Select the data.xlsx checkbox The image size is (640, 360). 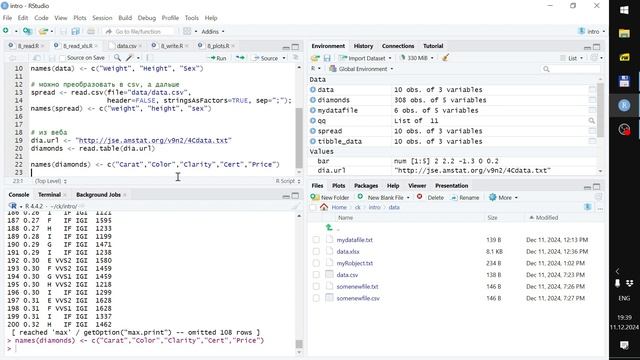316,251
